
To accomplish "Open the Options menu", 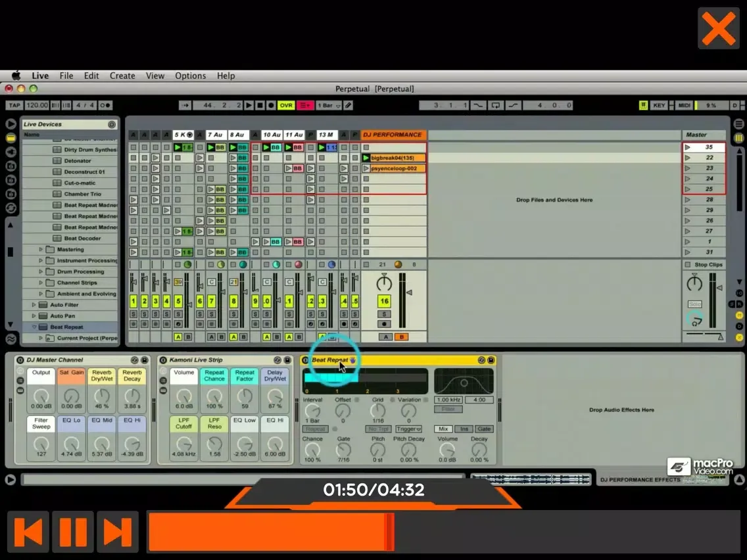I will coord(190,76).
